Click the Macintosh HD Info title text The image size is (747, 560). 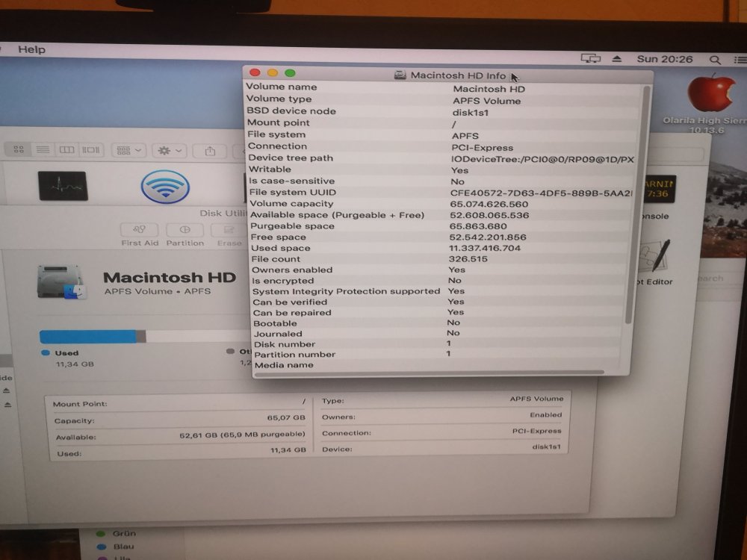click(458, 75)
